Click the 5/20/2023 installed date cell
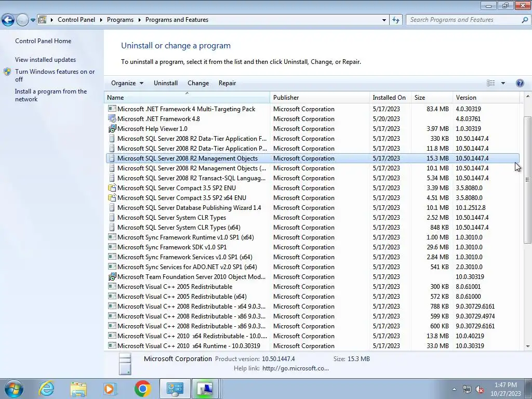The width and height of the screenshot is (532, 399). tap(386, 119)
